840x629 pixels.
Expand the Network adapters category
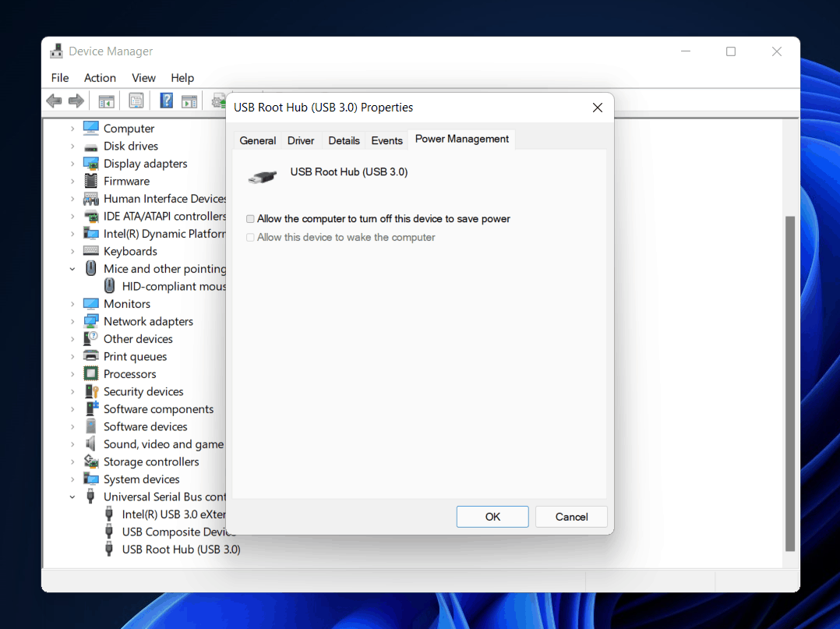(72, 321)
